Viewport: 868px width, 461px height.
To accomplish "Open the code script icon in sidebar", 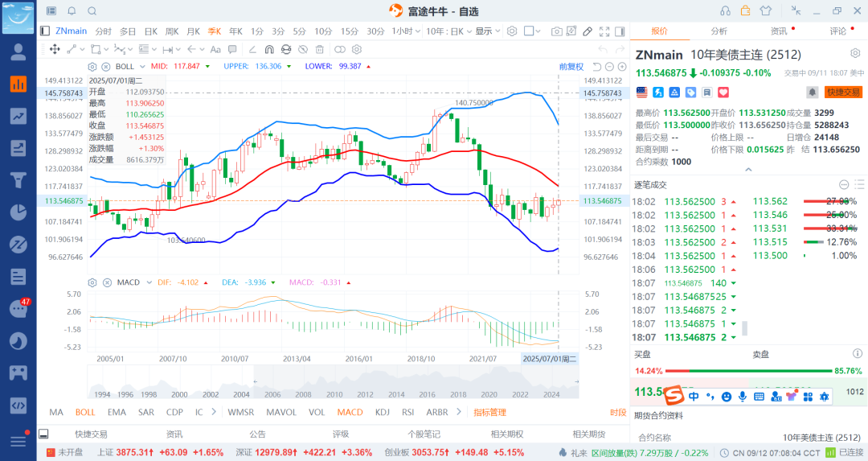I will tap(18, 405).
